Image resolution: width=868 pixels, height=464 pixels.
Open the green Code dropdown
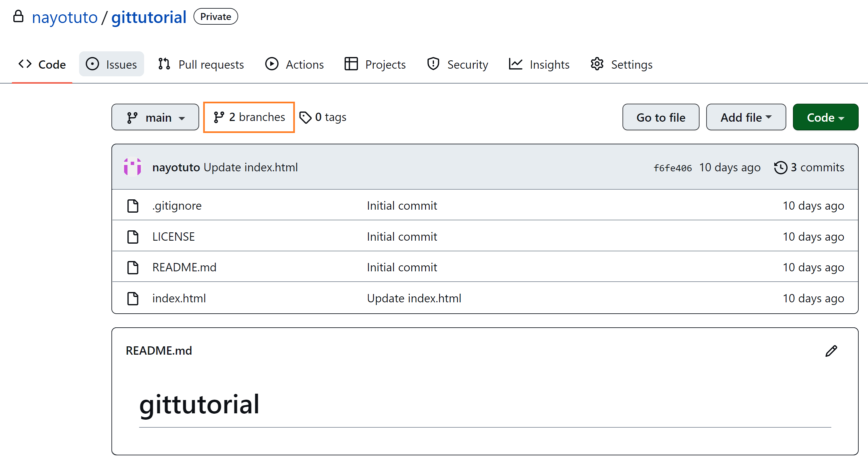825,118
